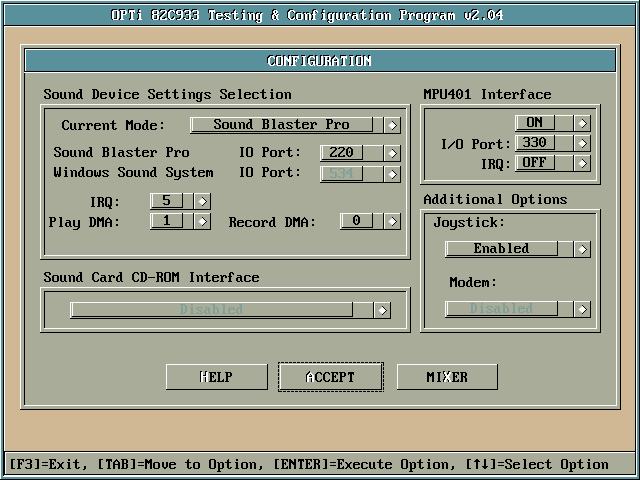Viewport: 640px width, 480px height.
Task: Click the greyed 534 IO Port field
Action: pyautogui.click(x=341, y=173)
